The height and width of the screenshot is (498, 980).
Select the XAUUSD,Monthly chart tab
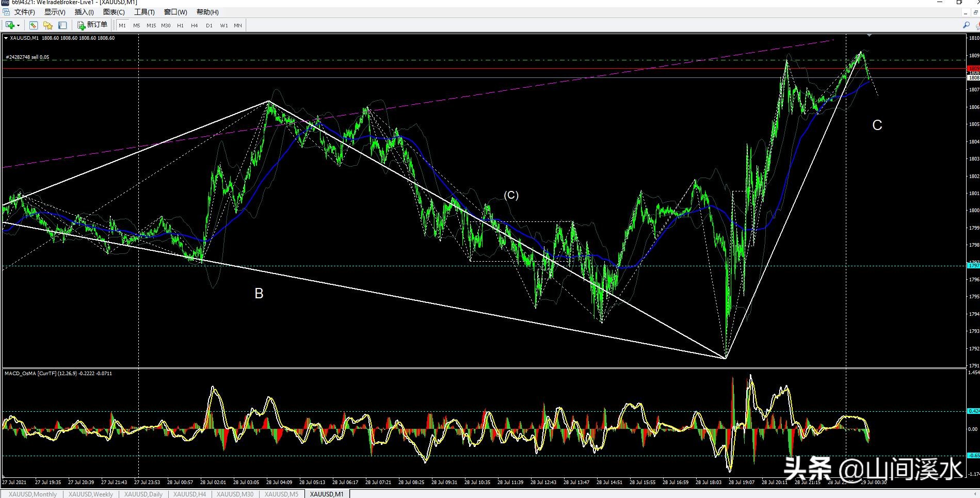click(x=33, y=494)
